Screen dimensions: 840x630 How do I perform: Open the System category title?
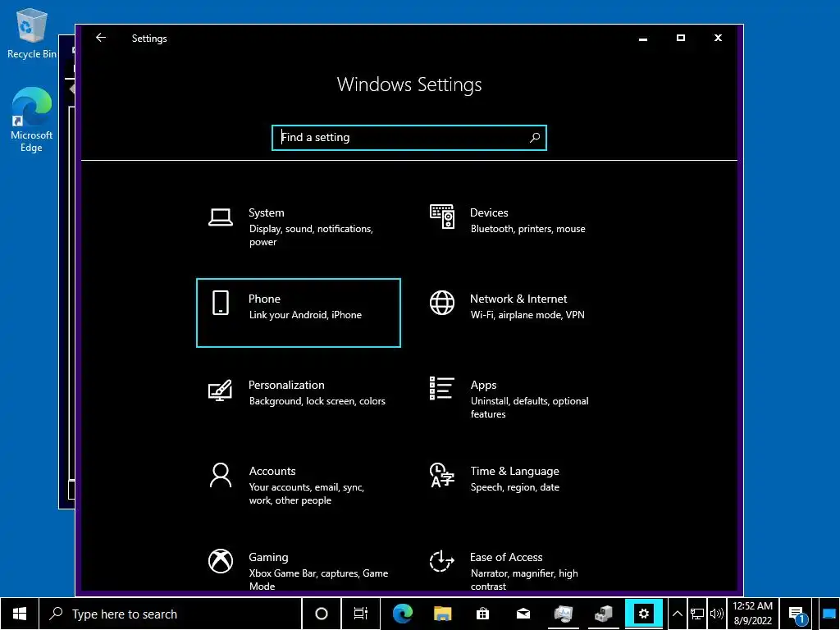click(x=267, y=212)
